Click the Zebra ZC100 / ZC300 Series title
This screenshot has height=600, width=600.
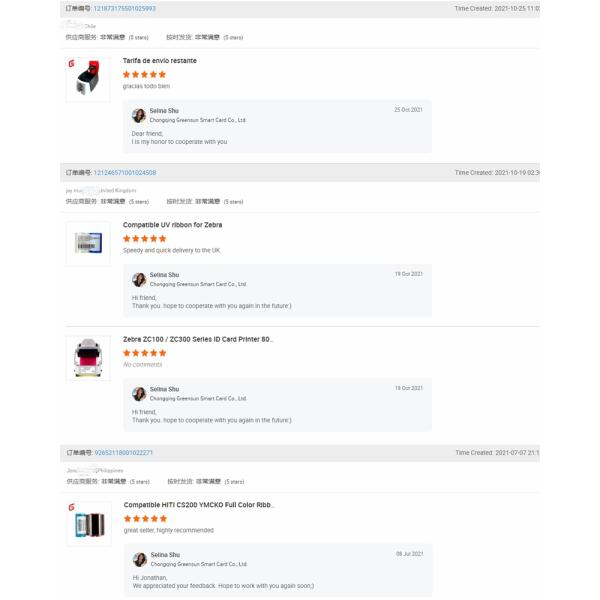pos(197,339)
